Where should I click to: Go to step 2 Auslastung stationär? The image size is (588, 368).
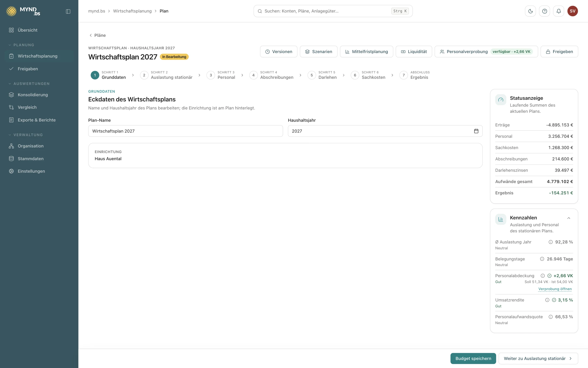(166, 75)
